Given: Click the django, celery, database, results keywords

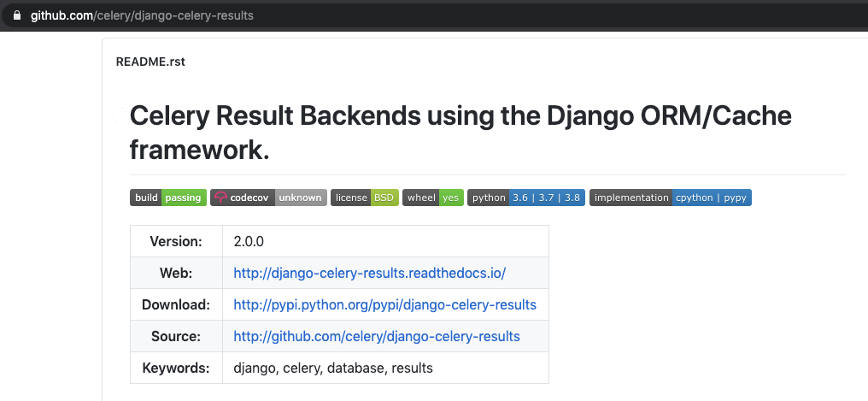Looking at the screenshot, I should coord(333,368).
